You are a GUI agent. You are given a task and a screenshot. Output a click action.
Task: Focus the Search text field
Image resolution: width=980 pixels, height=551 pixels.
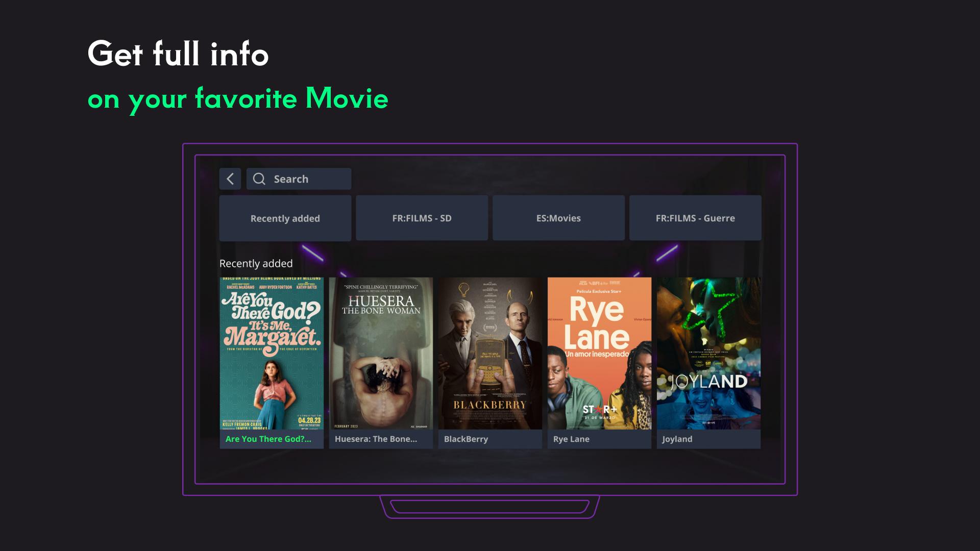pos(299,179)
